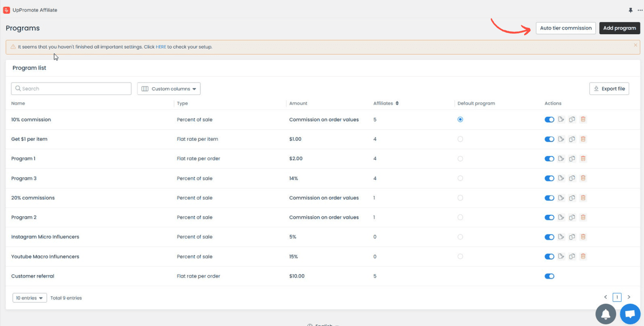Duplicate the Get $1 per item program
This screenshot has height=326, width=644.
[x=572, y=139]
